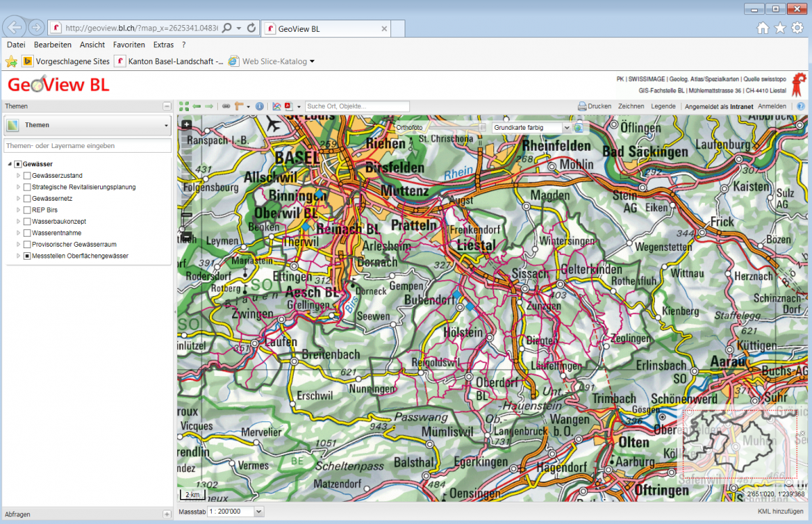Open the Extras menu
The width and height of the screenshot is (812, 524).
(x=163, y=45)
